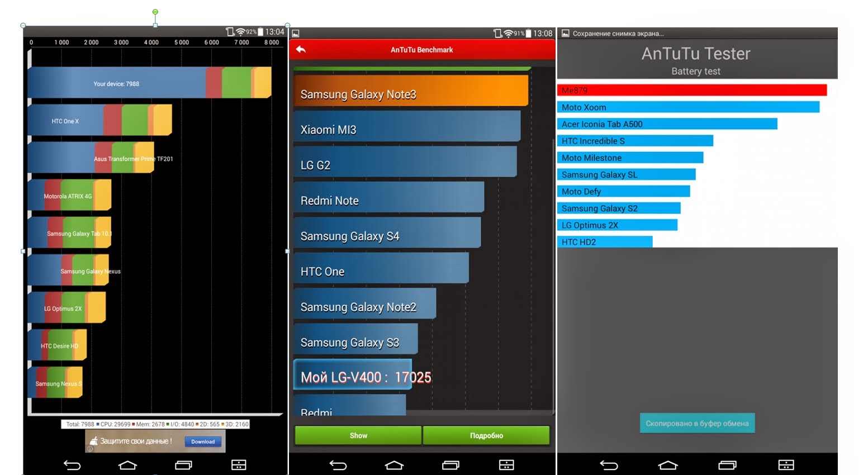The image size is (868, 475).
Task: Click the green Подробно button
Action: tap(486, 435)
